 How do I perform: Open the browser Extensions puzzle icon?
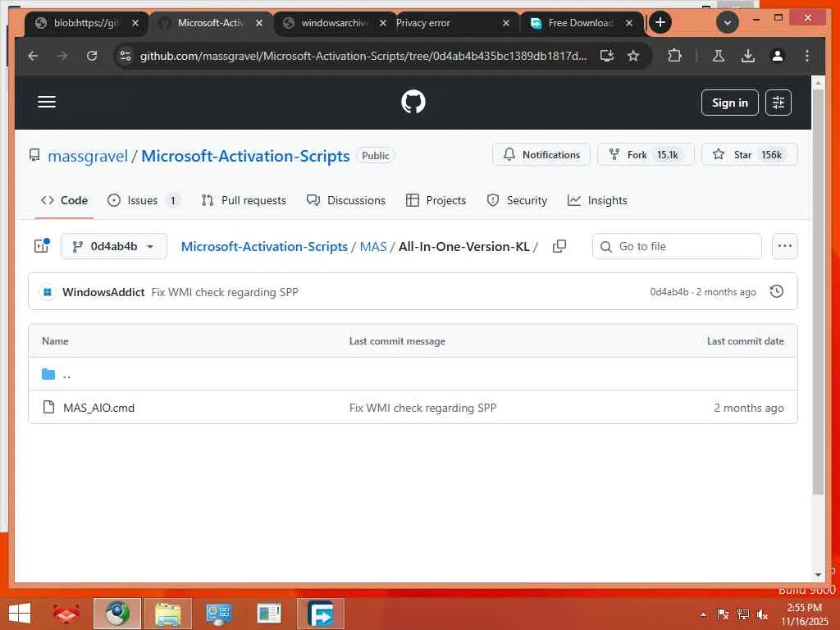point(674,56)
